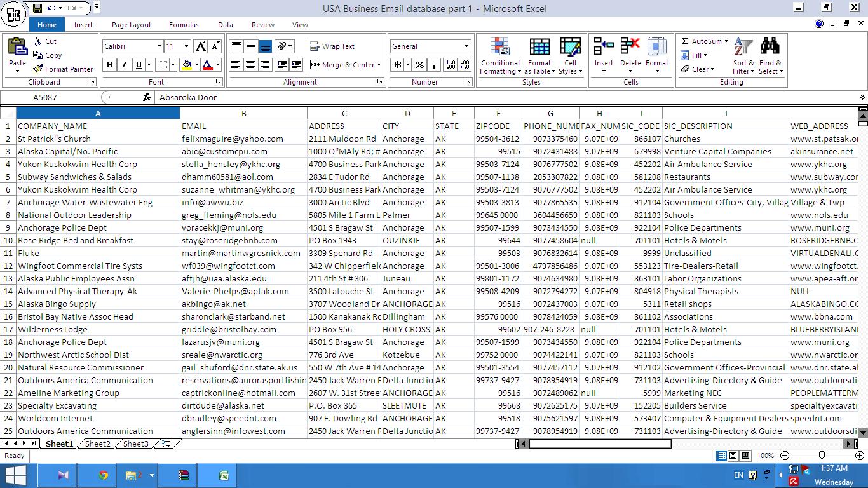
Task: Decrease the cell indent
Action: tap(283, 65)
